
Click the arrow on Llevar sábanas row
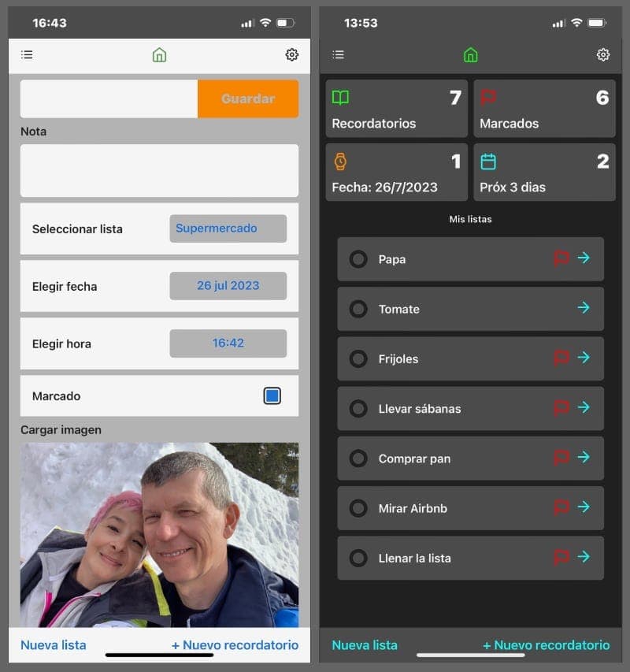[x=584, y=407]
